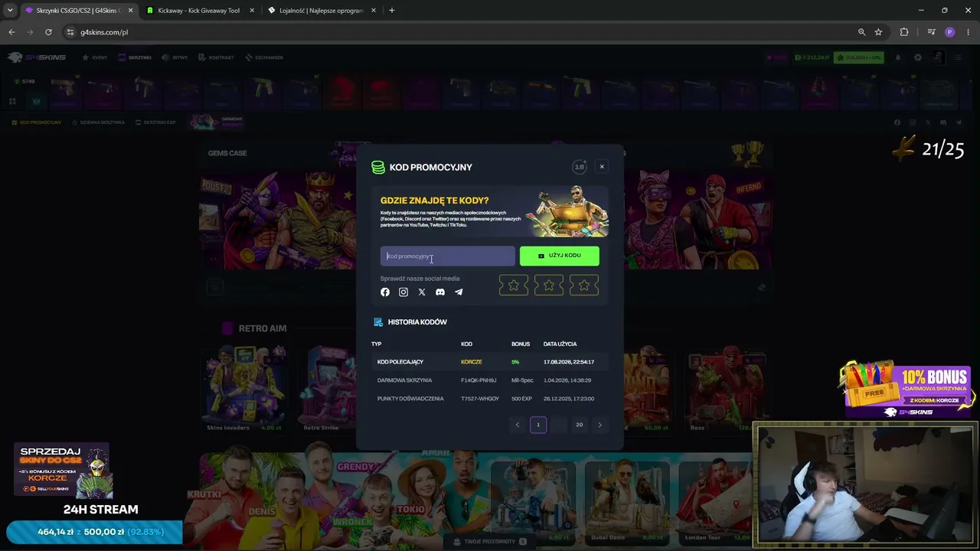980x551 pixels.
Task: Click the DOŁADUJ +10% deposit button
Action: tap(859, 57)
